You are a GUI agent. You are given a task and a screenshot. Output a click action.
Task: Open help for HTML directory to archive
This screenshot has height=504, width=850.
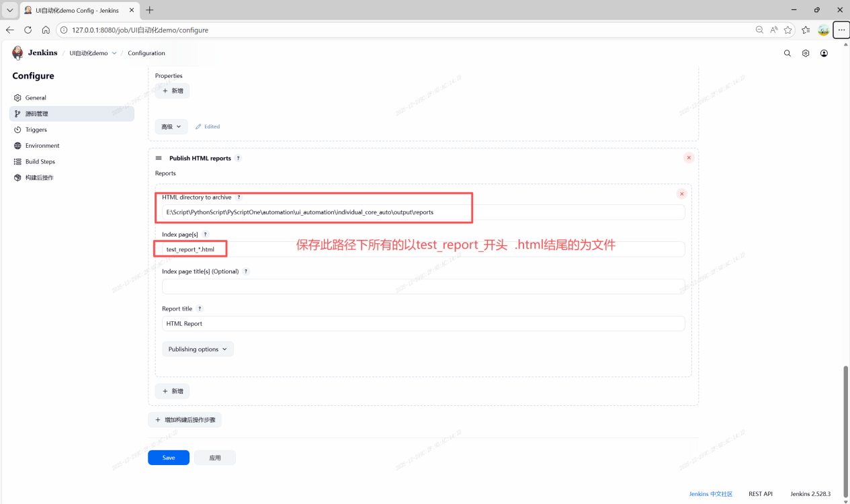click(239, 198)
